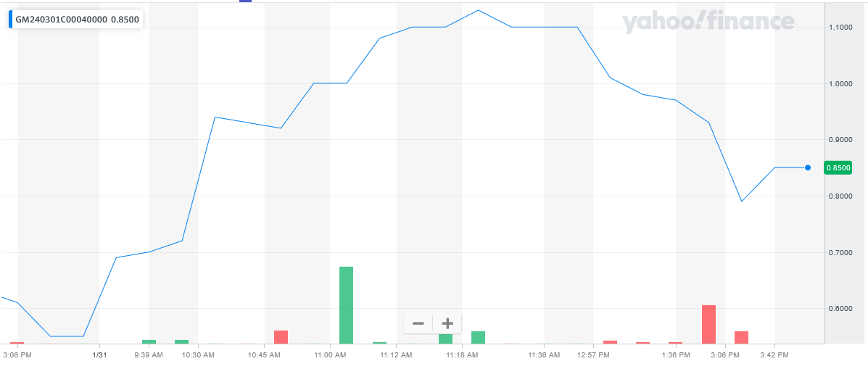Image resolution: width=868 pixels, height=369 pixels.
Task: Select the GM240301C00040000 ticker label
Action: pos(60,20)
